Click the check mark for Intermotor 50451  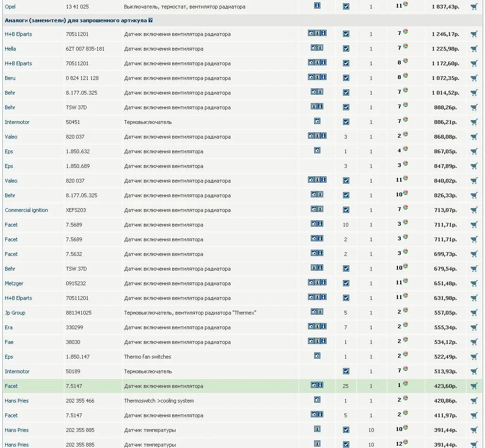point(346,122)
